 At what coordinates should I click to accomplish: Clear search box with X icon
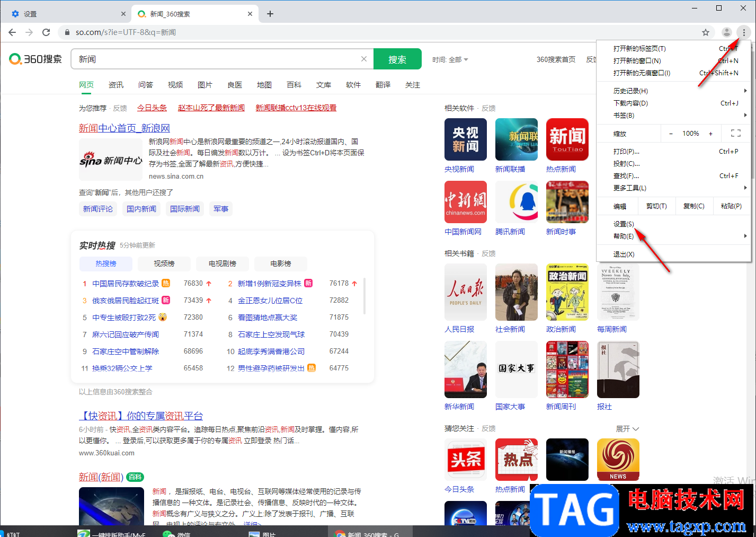click(364, 59)
